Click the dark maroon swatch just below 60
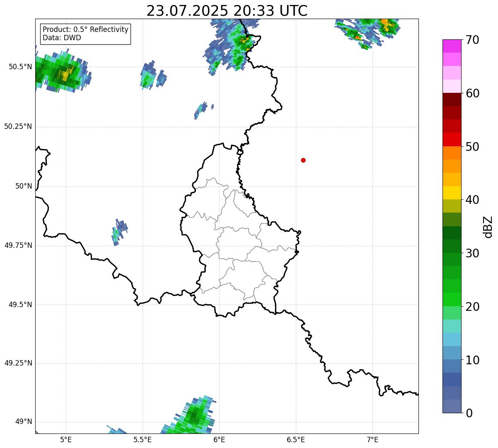Viewport: 498px width, 448px height. [x=452, y=99]
